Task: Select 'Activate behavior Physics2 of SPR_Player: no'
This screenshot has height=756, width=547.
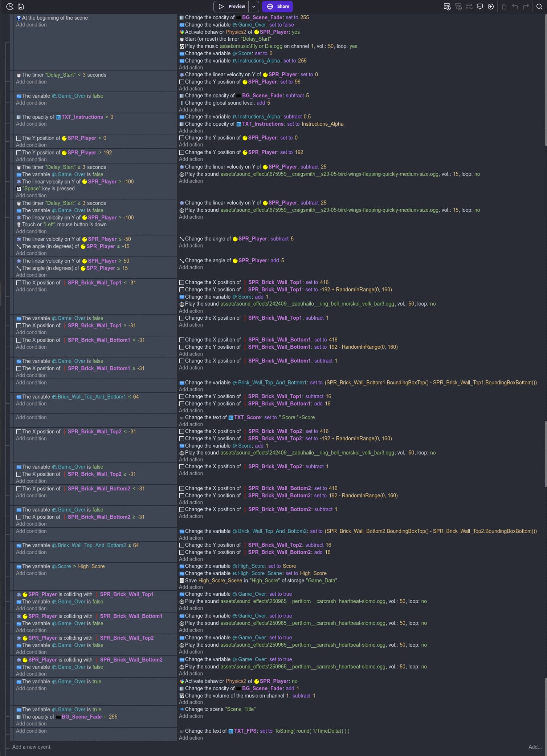Action: click(238, 682)
